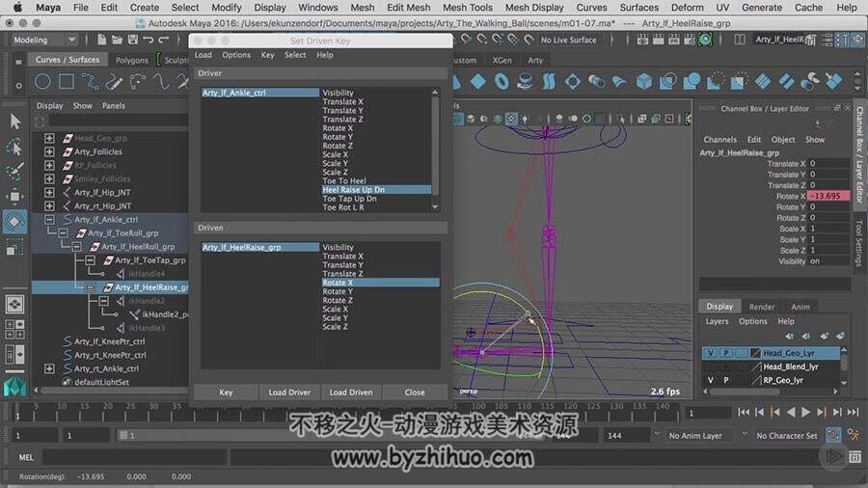Choose the Paint selection tool
This screenshot has width=868, height=488.
(14, 172)
